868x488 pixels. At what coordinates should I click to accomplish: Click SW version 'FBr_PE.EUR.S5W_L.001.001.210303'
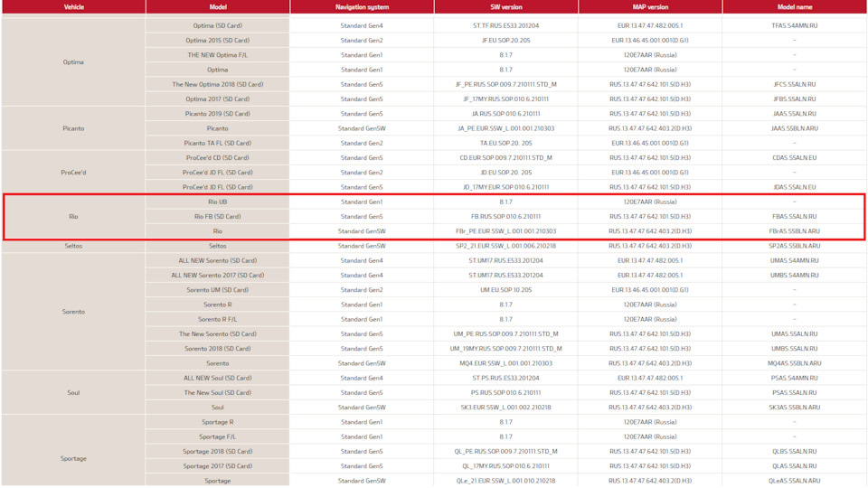(506, 231)
